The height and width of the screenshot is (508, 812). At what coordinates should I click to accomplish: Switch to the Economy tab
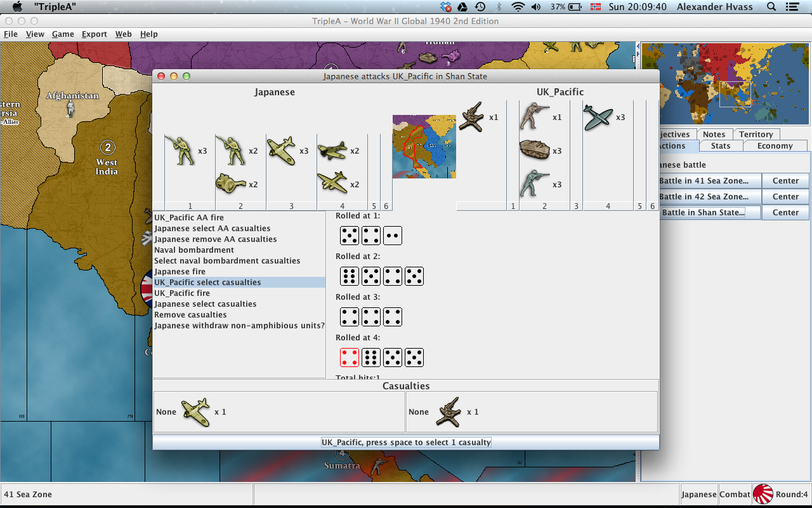775,145
